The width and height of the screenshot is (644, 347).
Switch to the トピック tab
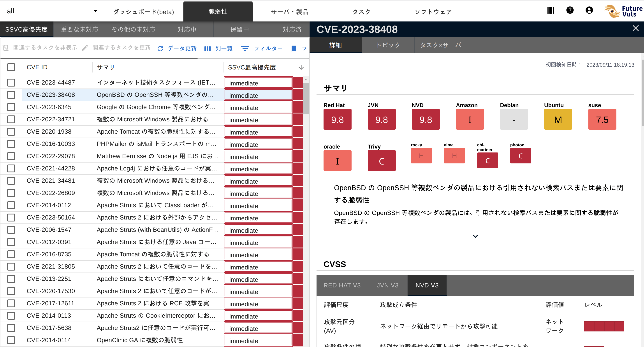388,45
